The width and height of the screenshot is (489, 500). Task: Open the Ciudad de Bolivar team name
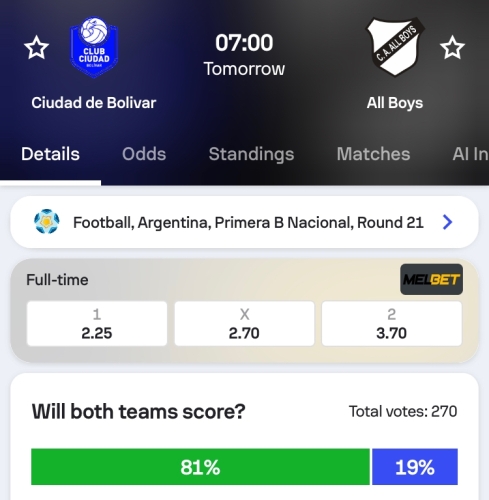(x=94, y=103)
